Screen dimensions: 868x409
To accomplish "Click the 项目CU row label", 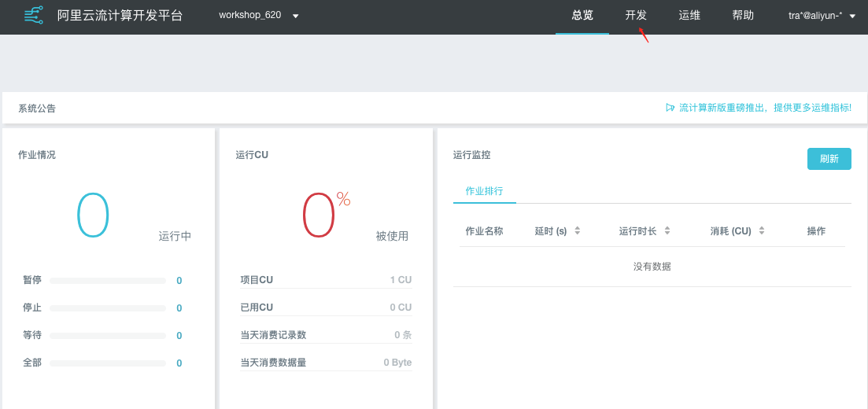I will pos(257,280).
